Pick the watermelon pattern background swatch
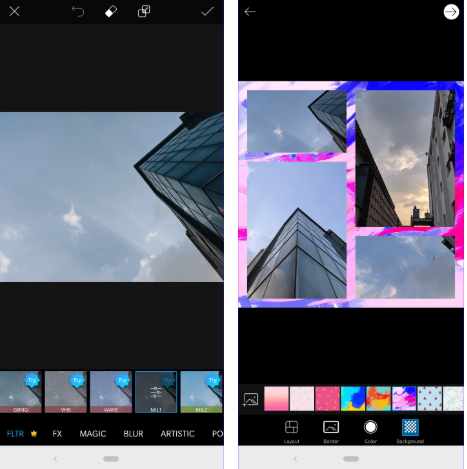 point(430,398)
